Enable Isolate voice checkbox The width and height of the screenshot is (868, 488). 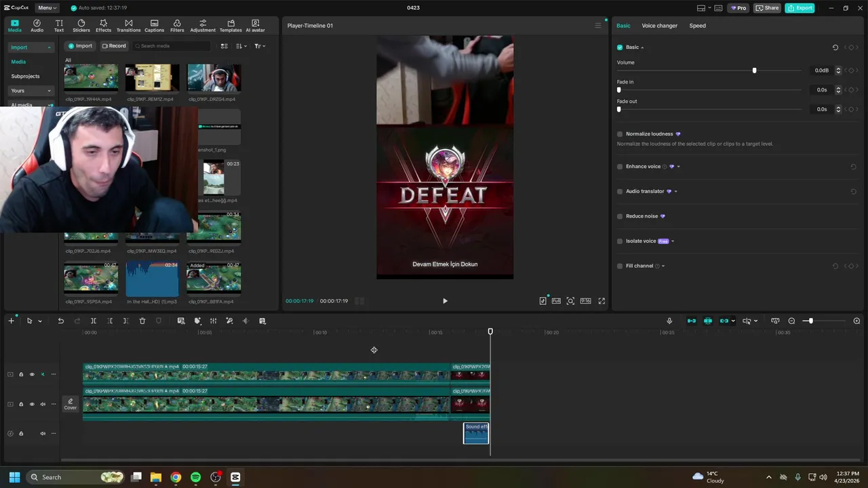pyautogui.click(x=620, y=241)
